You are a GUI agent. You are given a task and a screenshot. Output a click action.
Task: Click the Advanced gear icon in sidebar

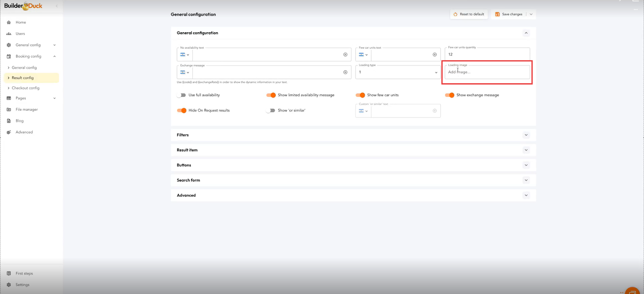9,132
